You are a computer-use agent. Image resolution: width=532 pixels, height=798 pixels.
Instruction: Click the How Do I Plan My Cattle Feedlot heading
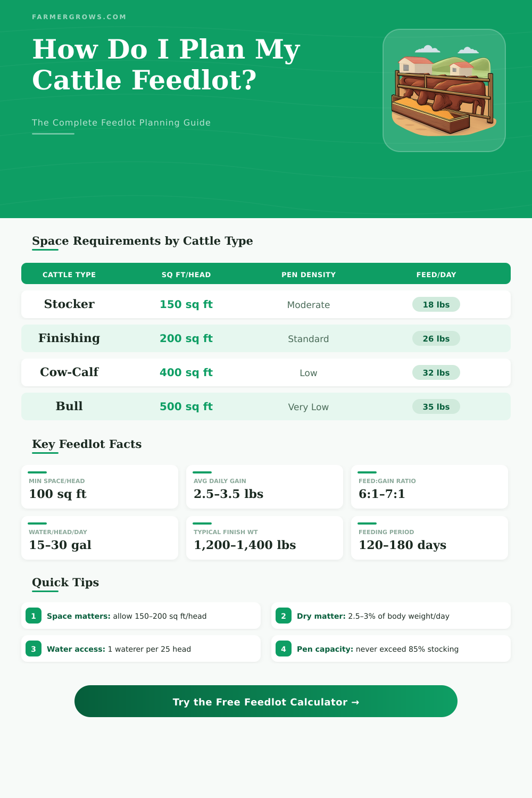(165, 65)
